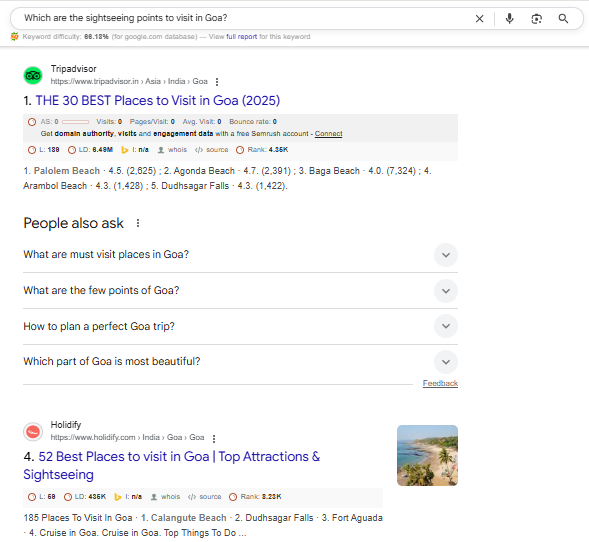Viewport: 589px width, 542px height.
Task: Click the tripadvisor.in breadcrumb URL
Action: pos(129,82)
